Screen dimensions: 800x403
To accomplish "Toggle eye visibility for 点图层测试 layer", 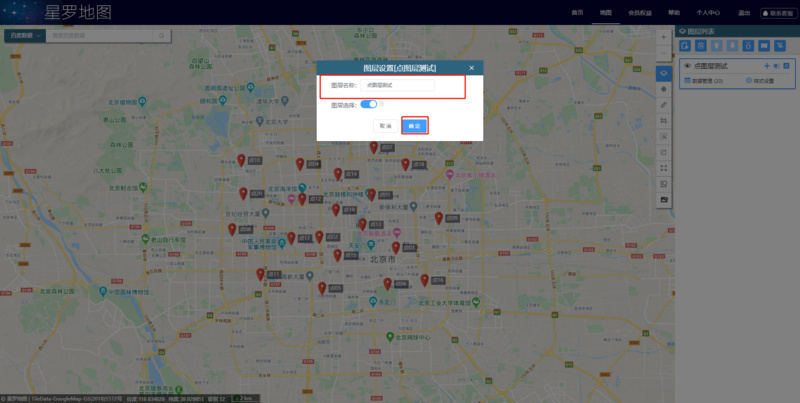I will coord(687,66).
